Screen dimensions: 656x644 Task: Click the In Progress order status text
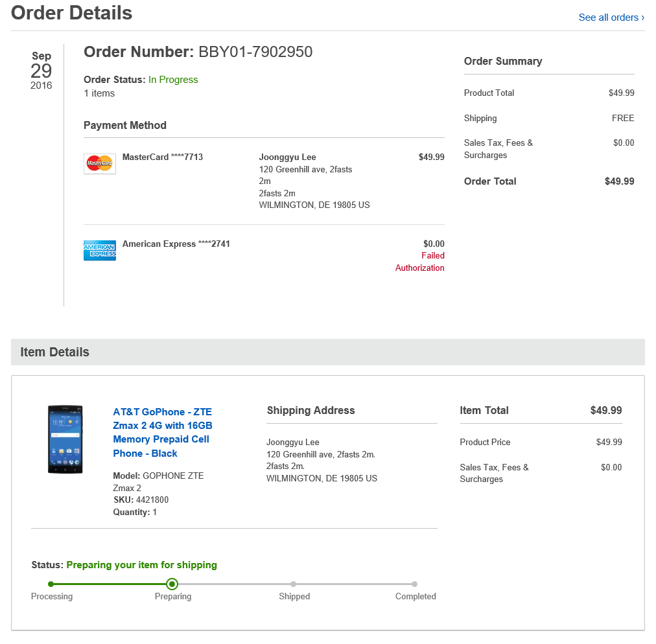[x=173, y=80]
